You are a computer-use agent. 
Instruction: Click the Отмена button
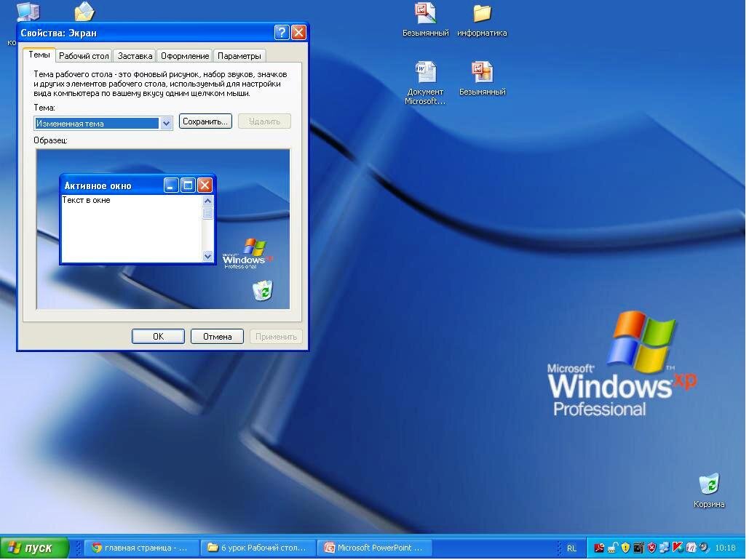217,337
